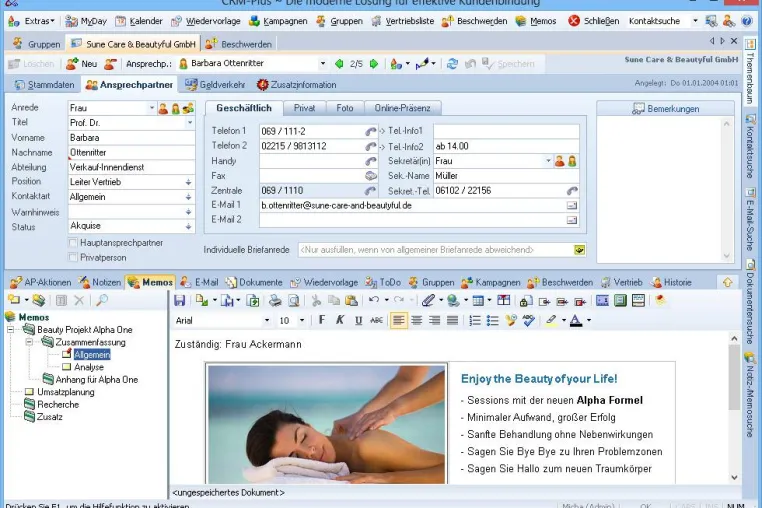Open the Titel dropdown
Viewport: 762px width, 508px height.
tap(190, 123)
